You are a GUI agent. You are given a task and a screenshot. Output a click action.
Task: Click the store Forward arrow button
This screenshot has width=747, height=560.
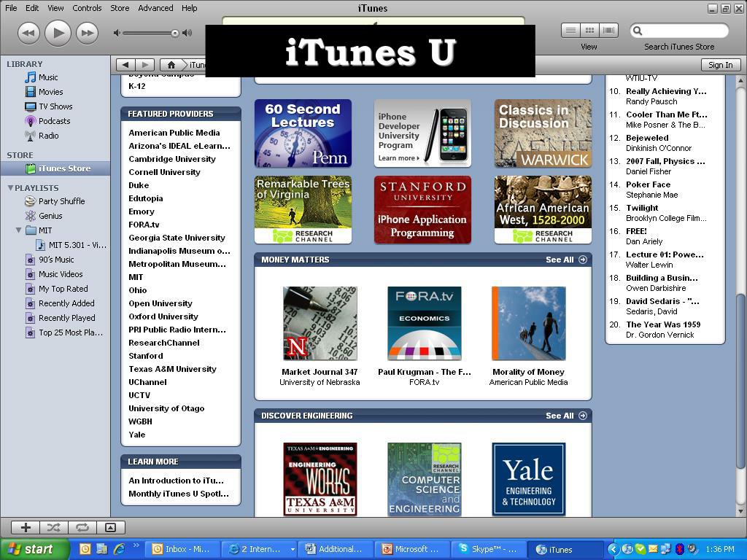(145, 65)
